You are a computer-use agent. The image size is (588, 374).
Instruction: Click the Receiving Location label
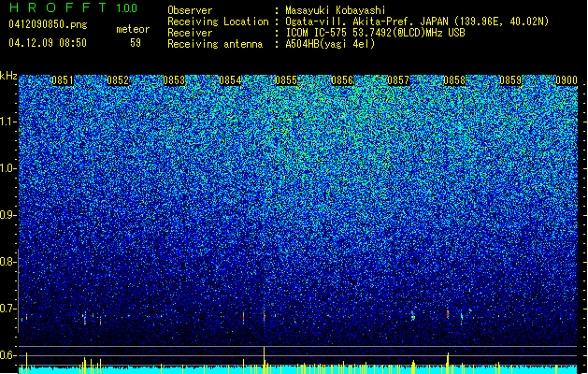point(218,22)
